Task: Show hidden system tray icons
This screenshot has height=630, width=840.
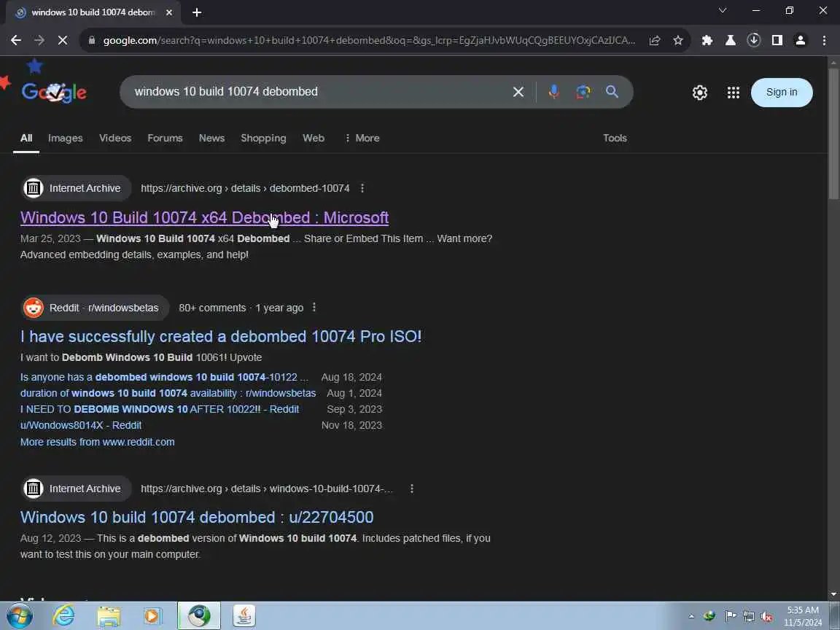Action: click(691, 616)
